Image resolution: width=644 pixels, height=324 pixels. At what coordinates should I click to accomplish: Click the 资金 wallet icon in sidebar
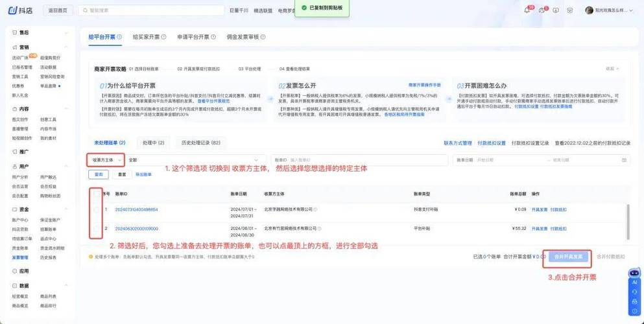[x=15, y=209]
